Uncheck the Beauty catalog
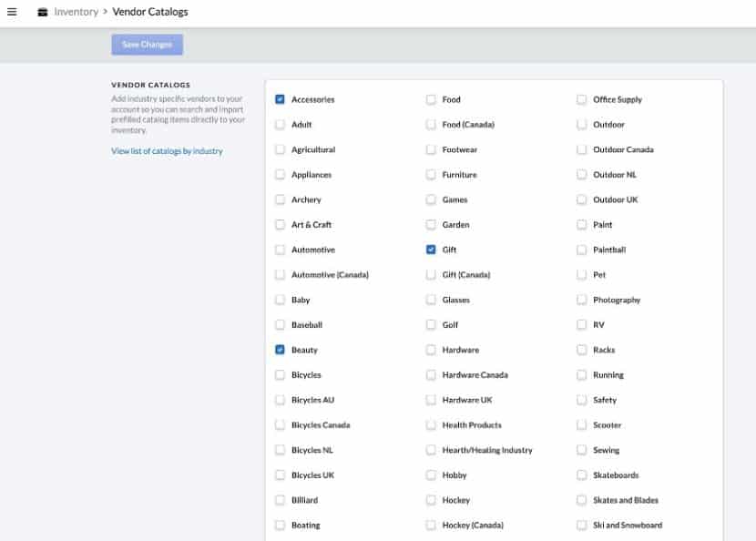The image size is (756, 541). click(281, 349)
